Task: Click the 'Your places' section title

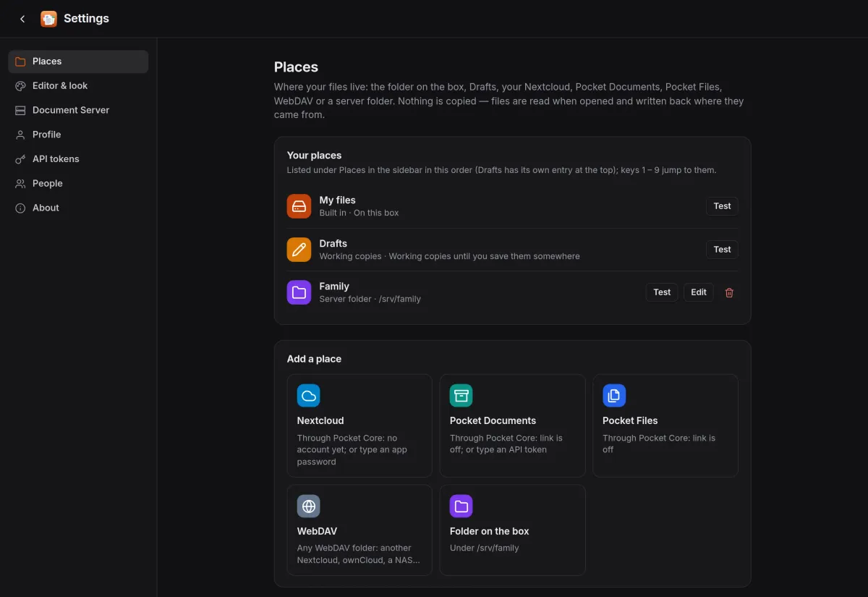Action: click(314, 156)
